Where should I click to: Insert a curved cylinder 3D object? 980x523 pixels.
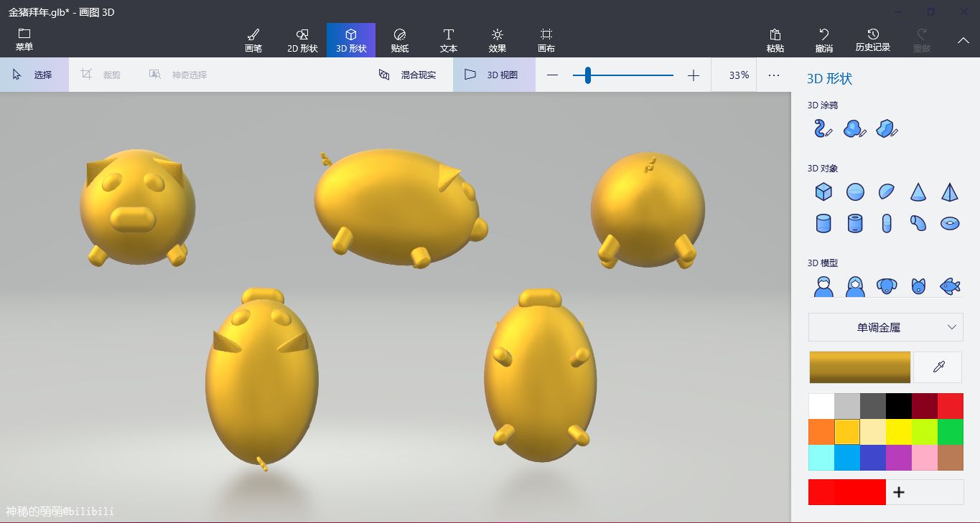pos(918,223)
